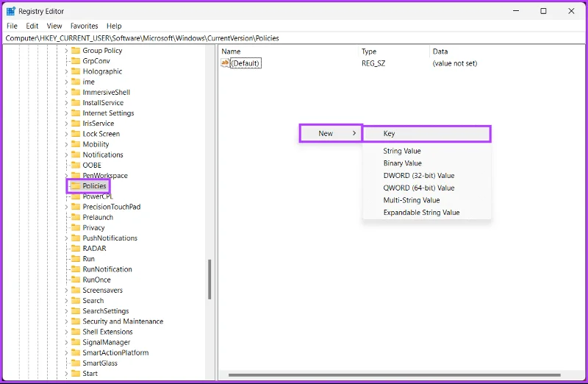Screen dimensions: 588x384
Task: Open the File menu
Action: tap(12, 26)
